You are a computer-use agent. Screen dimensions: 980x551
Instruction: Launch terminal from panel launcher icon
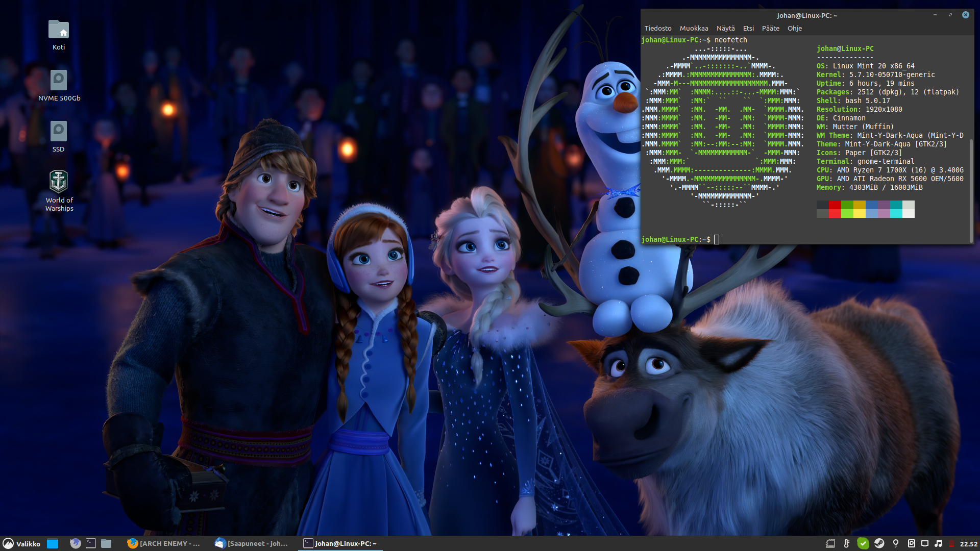pyautogui.click(x=91, y=543)
